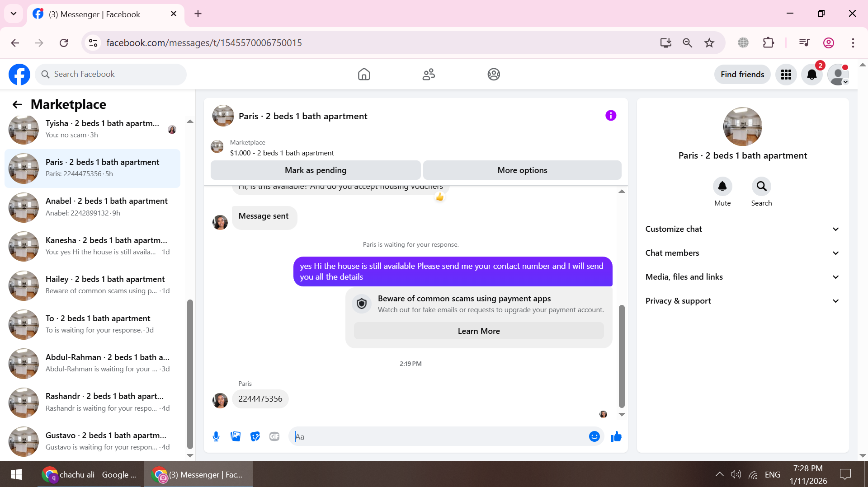Reload the Messenger page
The width and height of the screenshot is (868, 487).
point(64,43)
